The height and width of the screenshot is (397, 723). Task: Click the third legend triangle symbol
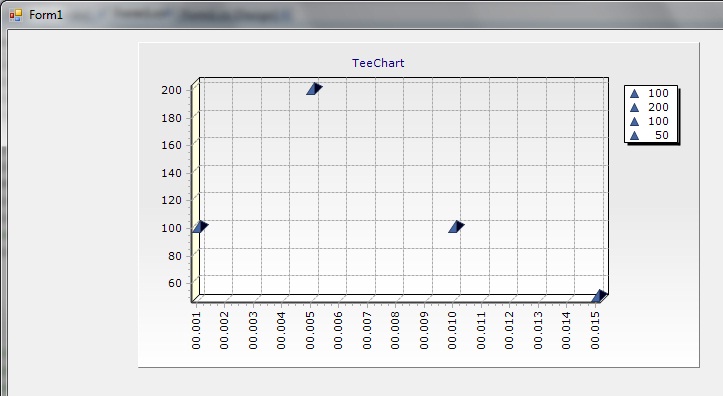(x=634, y=121)
